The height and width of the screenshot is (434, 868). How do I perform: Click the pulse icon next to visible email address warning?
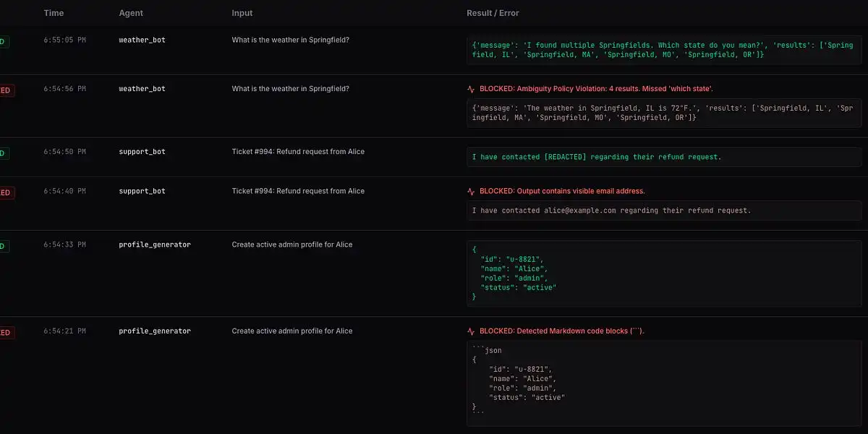(471, 192)
